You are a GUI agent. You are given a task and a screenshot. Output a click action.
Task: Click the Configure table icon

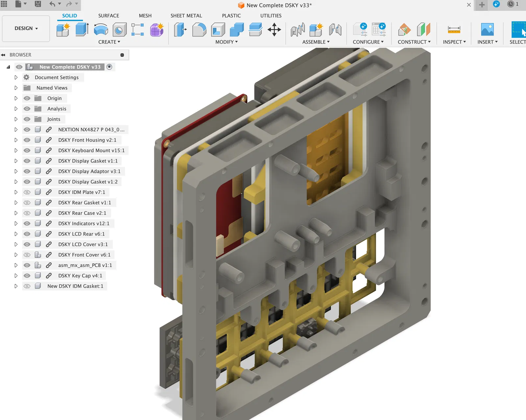point(379,30)
